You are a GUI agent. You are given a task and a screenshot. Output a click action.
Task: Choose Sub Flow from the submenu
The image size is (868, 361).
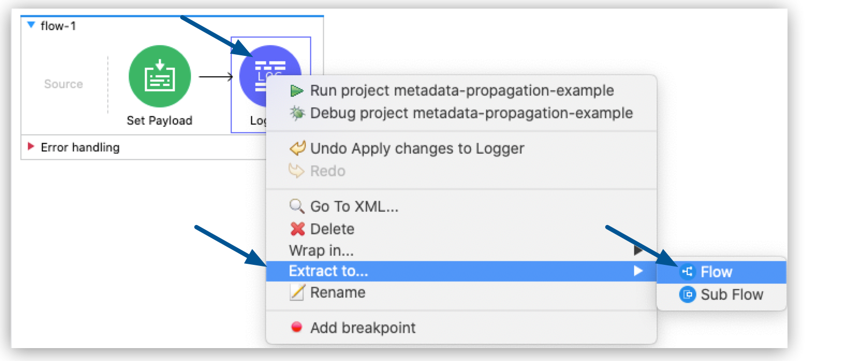(x=731, y=294)
